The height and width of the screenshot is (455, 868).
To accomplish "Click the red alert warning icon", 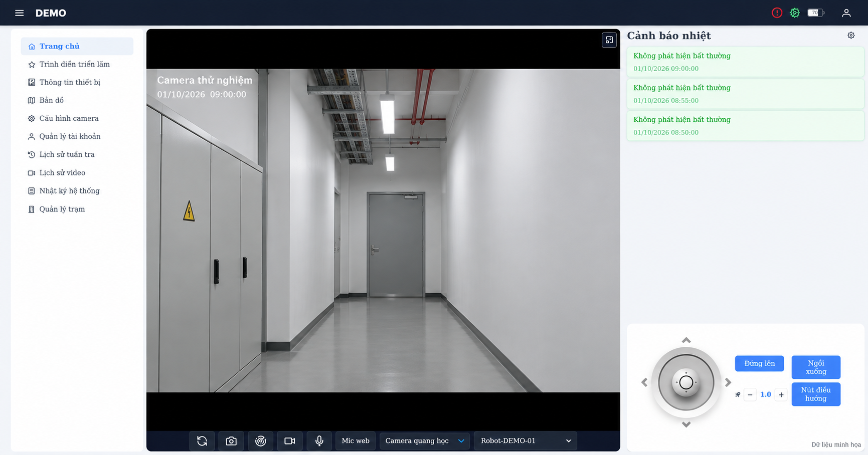I will [777, 13].
